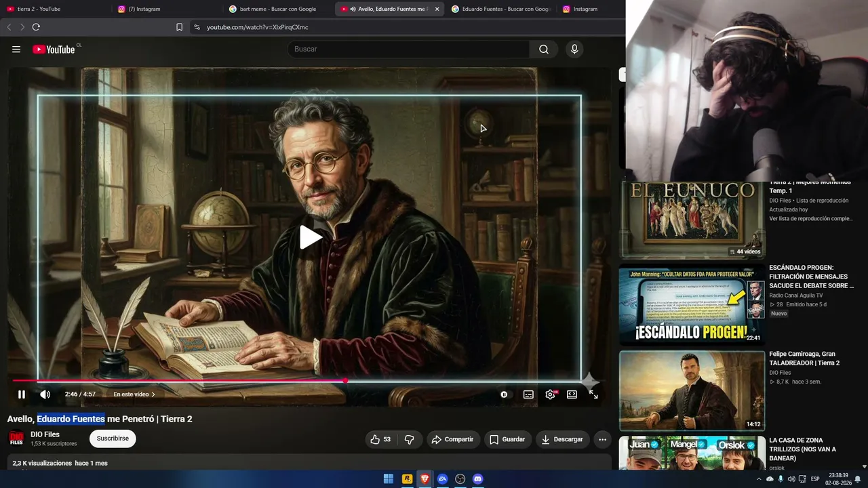This screenshot has width=868, height=488.
Task: Open the Felipe Camiroaga video thumbnail
Action: coord(692,390)
